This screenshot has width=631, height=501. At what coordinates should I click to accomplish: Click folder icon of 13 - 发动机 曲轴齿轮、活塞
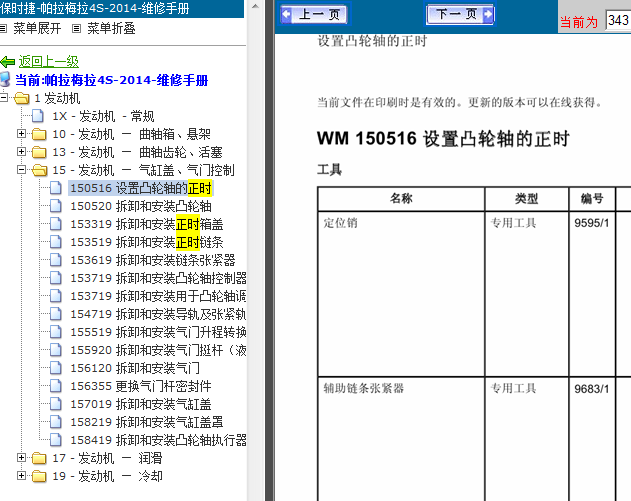point(39,152)
